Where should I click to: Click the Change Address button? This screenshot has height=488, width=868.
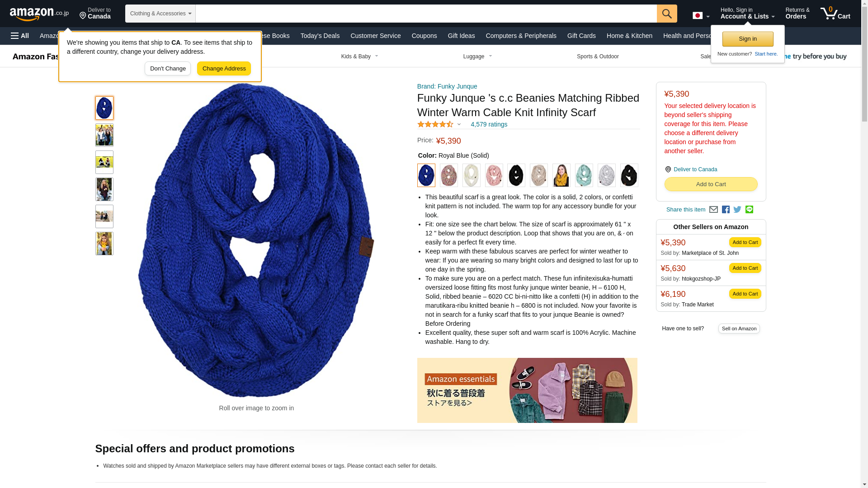point(224,69)
